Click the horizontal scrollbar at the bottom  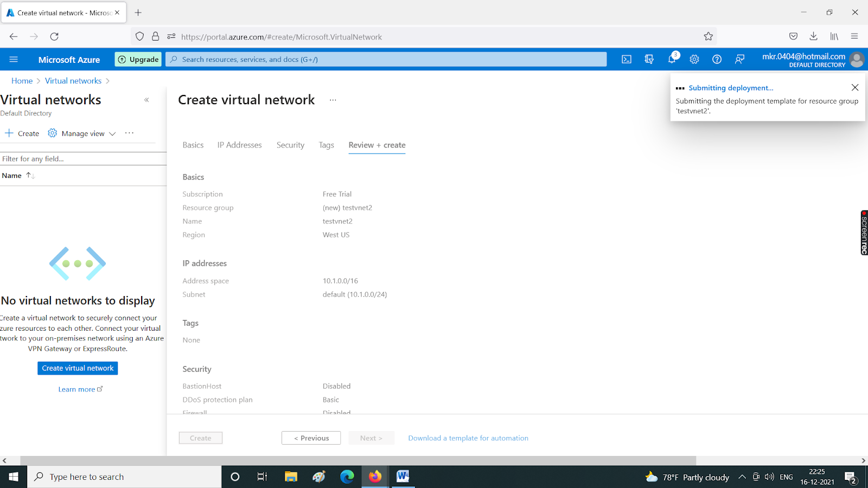pyautogui.click(x=358, y=460)
